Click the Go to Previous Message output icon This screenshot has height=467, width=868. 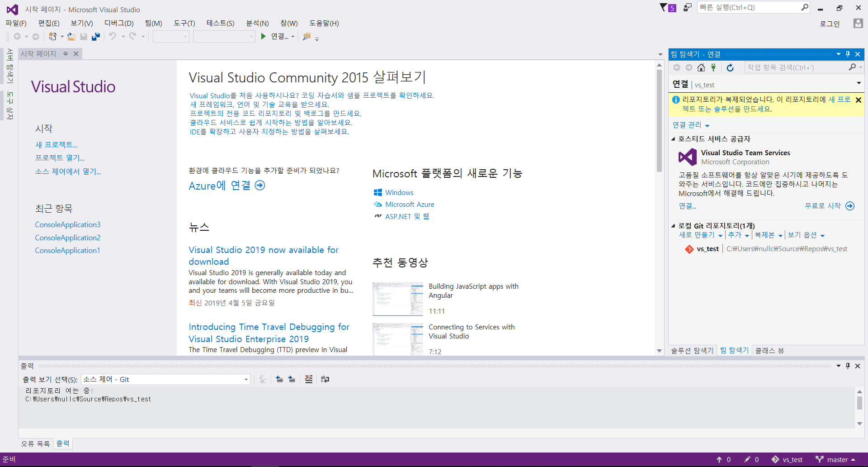point(279,379)
